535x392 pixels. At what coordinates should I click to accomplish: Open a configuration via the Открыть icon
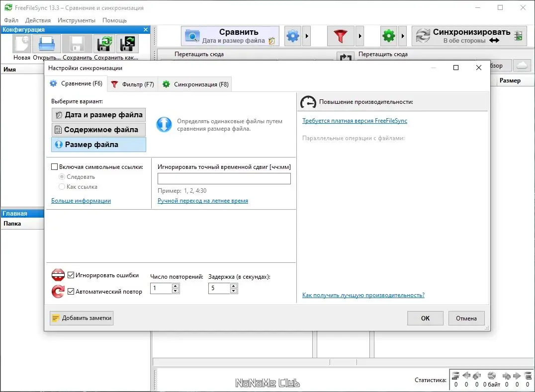[47, 44]
